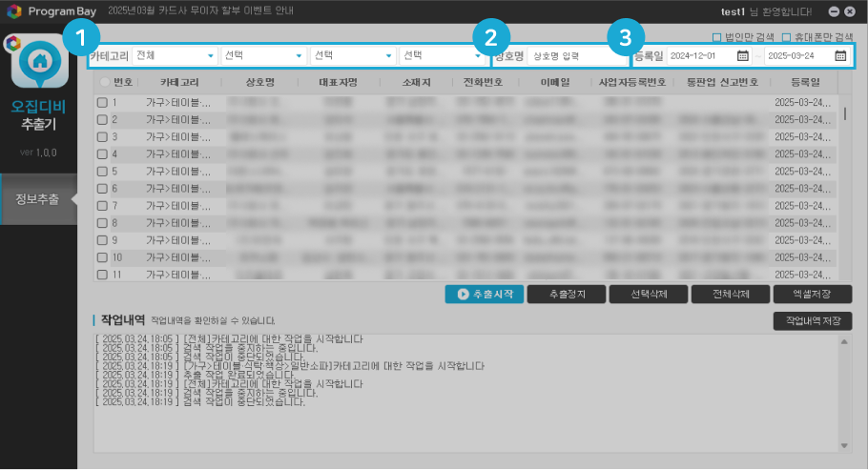Click the small colorful logo in sidebar corner
Screen dimensions: 868x470
[x=12, y=43]
